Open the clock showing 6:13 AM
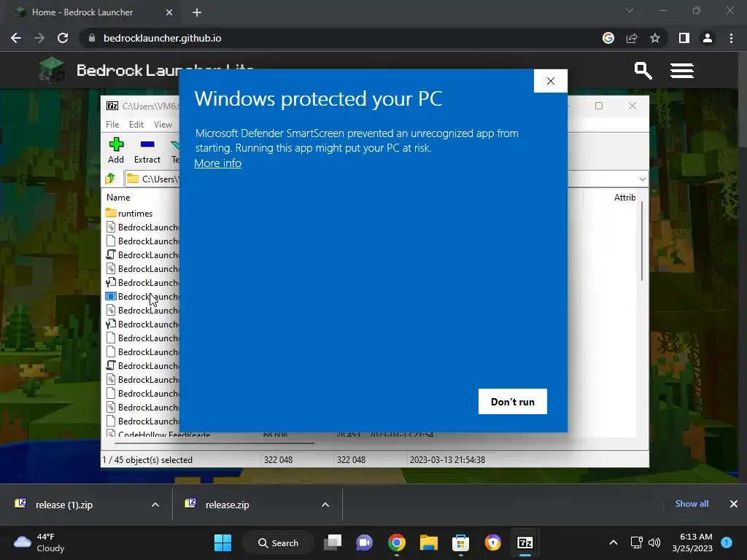747x560 pixels. pos(692,542)
